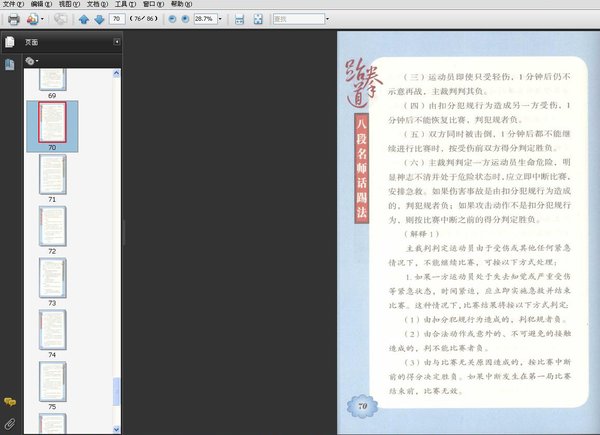Click the vertical red banner title 八段名师话踢法
Screen dimensions: 600x435
pos(362,168)
